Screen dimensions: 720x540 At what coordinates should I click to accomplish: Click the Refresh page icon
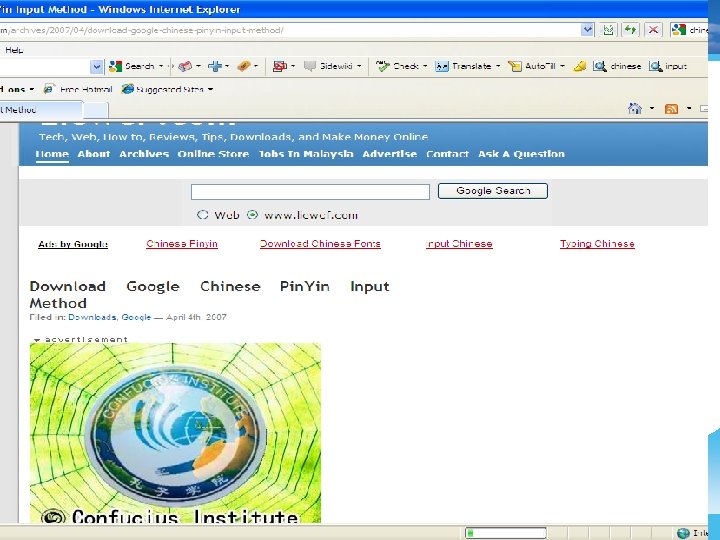coord(630,30)
